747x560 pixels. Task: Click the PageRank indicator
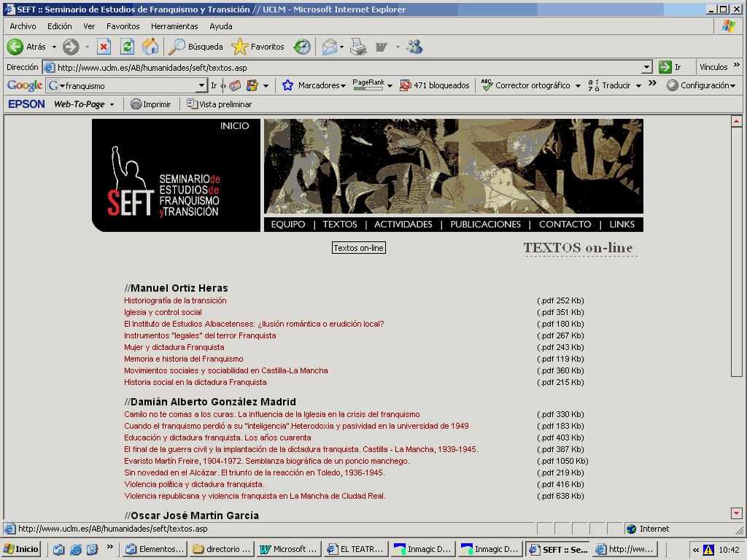(368, 85)
